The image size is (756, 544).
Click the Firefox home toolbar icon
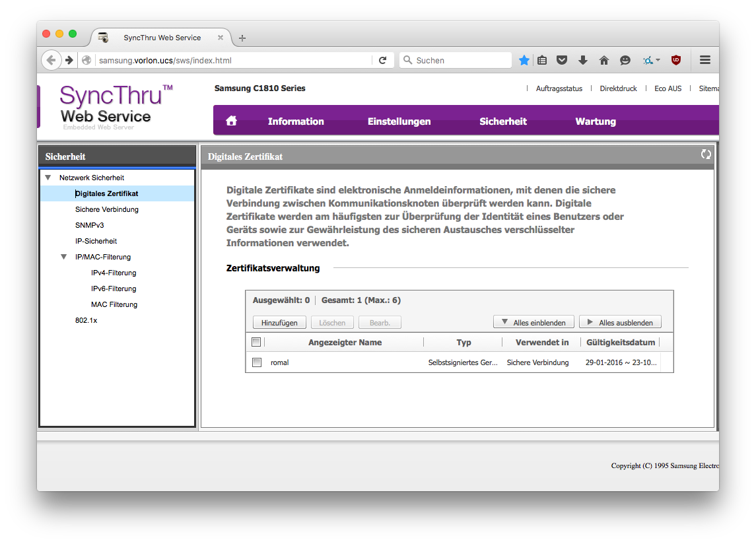point(603,60)
